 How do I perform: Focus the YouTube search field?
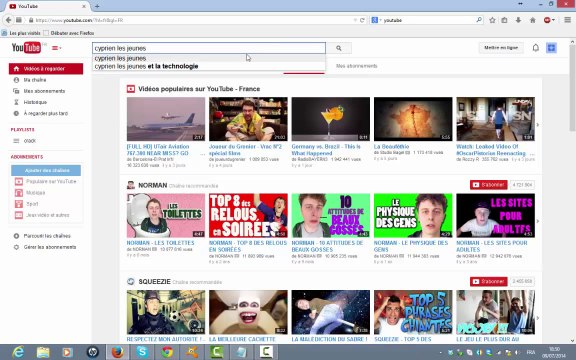(x=209, y=48)
